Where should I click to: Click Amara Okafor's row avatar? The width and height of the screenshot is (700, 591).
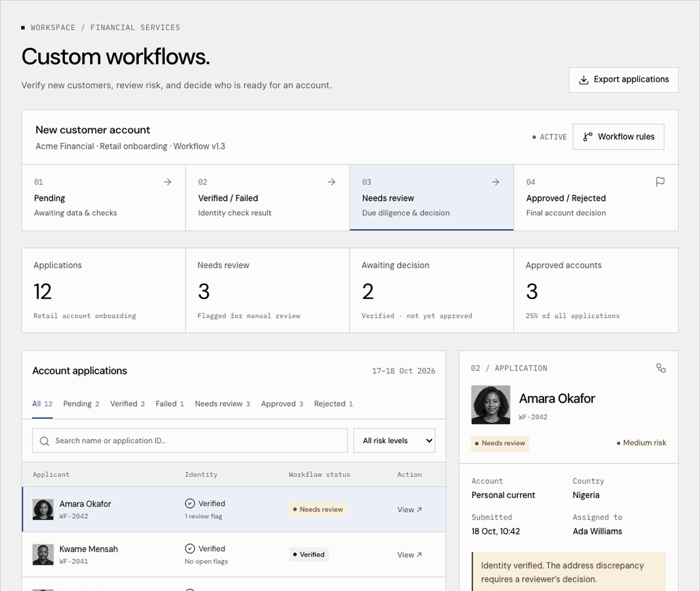(43, 509)
